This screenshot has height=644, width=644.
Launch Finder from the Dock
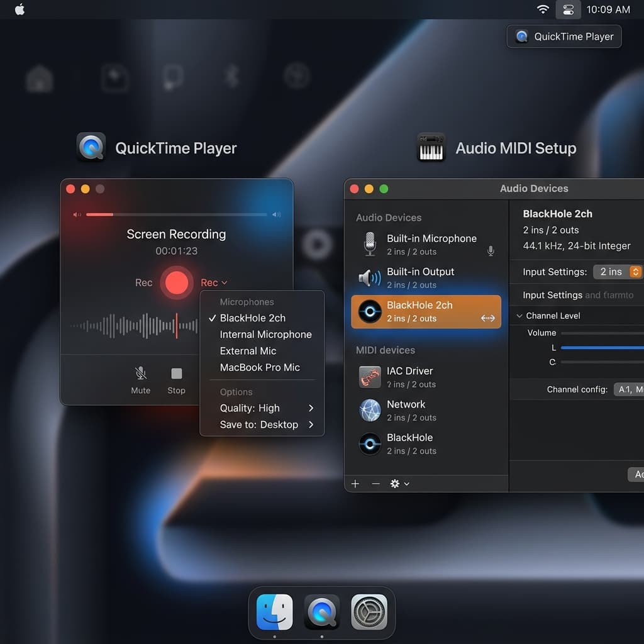coord(274,611)
